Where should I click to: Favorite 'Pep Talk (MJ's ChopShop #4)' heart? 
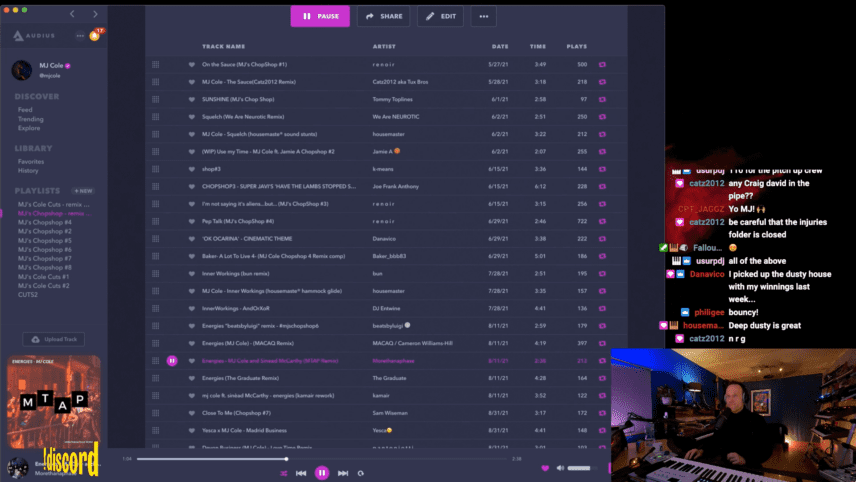pyautogui.click(x=192, y=221)
